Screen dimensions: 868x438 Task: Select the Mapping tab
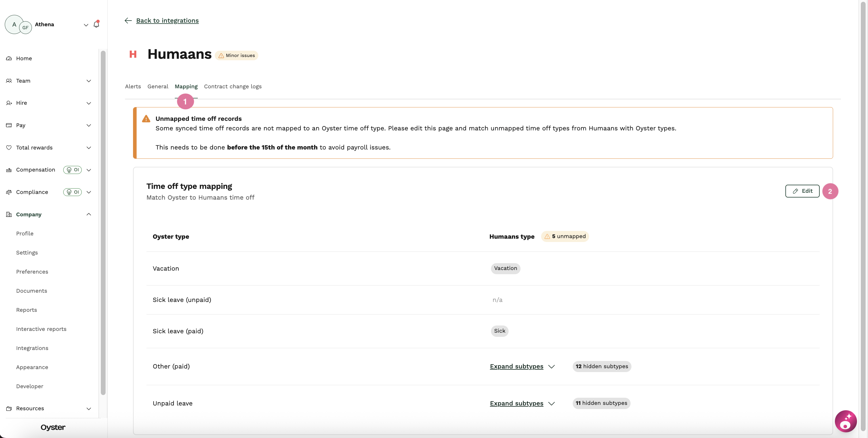186,86
